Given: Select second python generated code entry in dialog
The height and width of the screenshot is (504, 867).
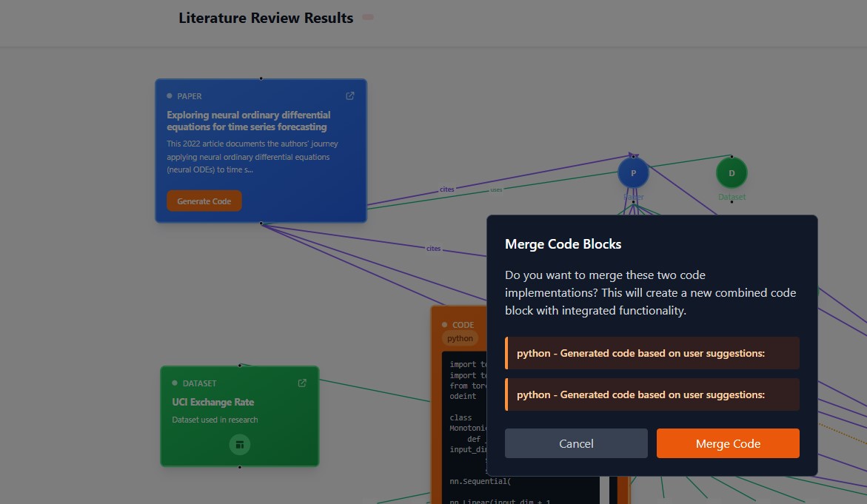Looking at the screenshot, I should [x=652, y=394].
